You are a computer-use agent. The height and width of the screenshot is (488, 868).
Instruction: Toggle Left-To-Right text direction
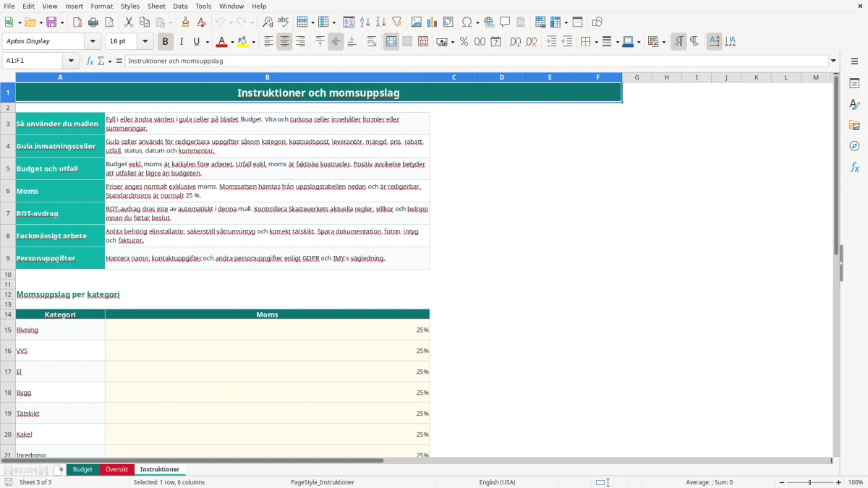[678, 42]
